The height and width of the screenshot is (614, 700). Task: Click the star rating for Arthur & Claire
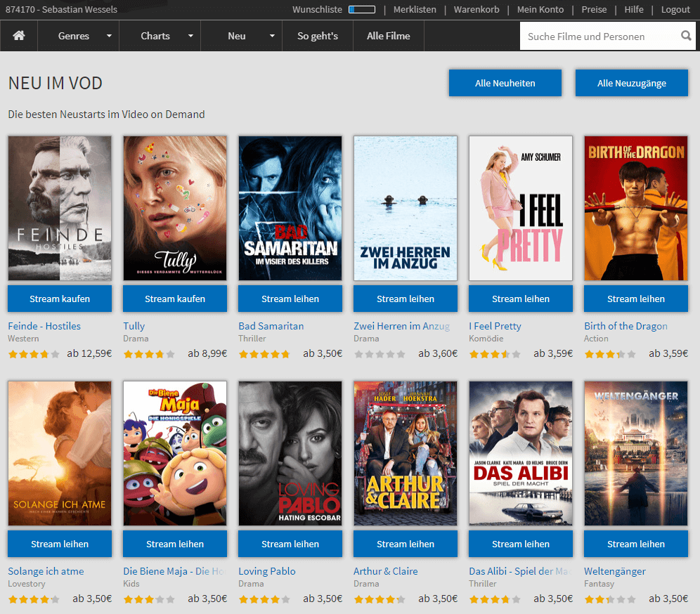pyautogui.click(x=380, y=599)
